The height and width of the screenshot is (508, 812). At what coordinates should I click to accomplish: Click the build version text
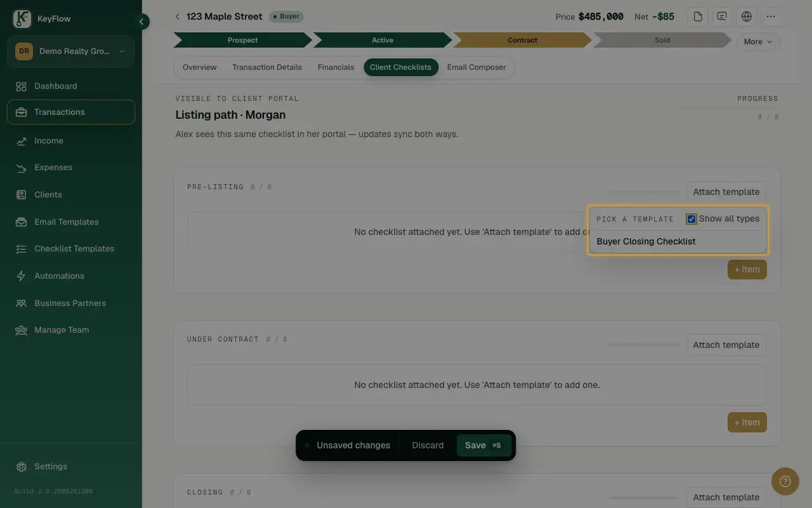click(53, 491)
